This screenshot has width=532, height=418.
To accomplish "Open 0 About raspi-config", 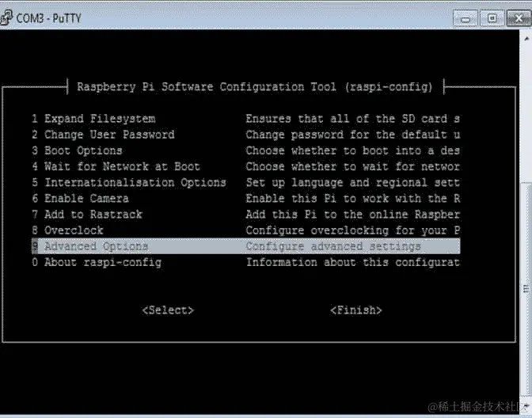I will coord(97,262).
